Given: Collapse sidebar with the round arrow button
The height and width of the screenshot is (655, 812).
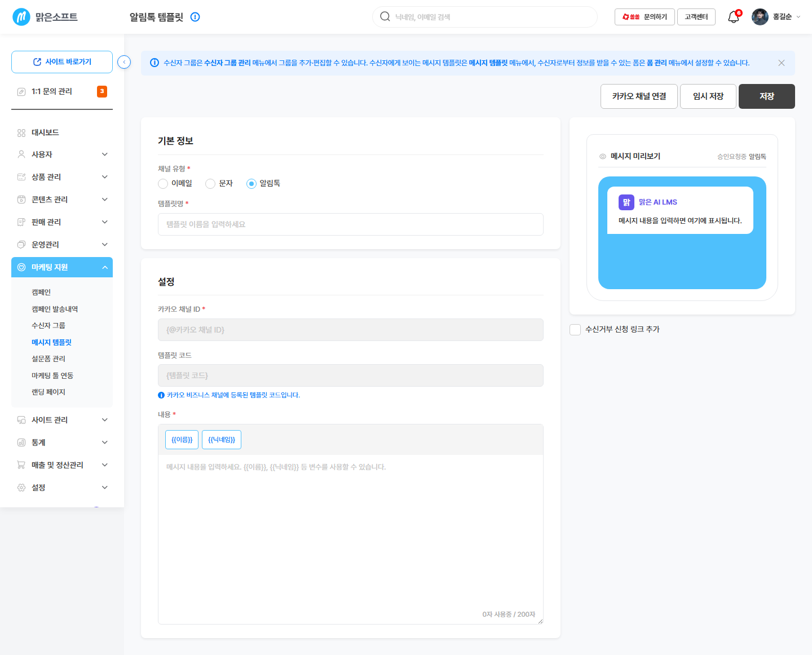Looking at the screenshot, I should coord(124,62).
